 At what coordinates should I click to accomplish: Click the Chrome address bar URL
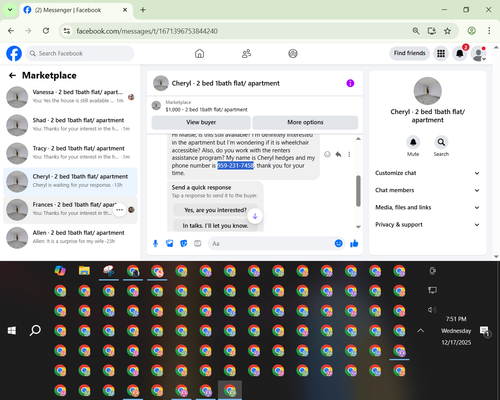[147, 31]
